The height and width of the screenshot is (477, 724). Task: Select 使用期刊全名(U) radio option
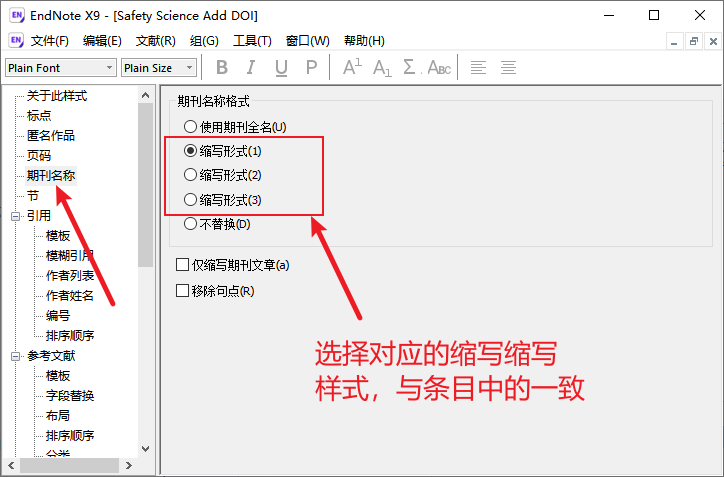(235, 127)
